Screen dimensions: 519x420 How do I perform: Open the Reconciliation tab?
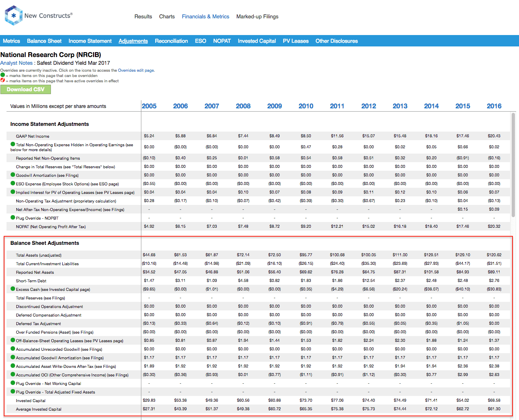point(172,41)
